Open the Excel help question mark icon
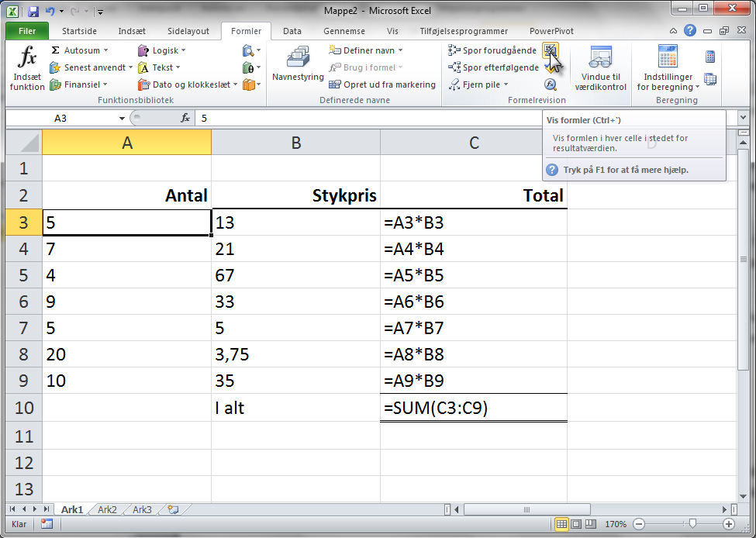Screen dimensions: 756x538 [690, 32]
